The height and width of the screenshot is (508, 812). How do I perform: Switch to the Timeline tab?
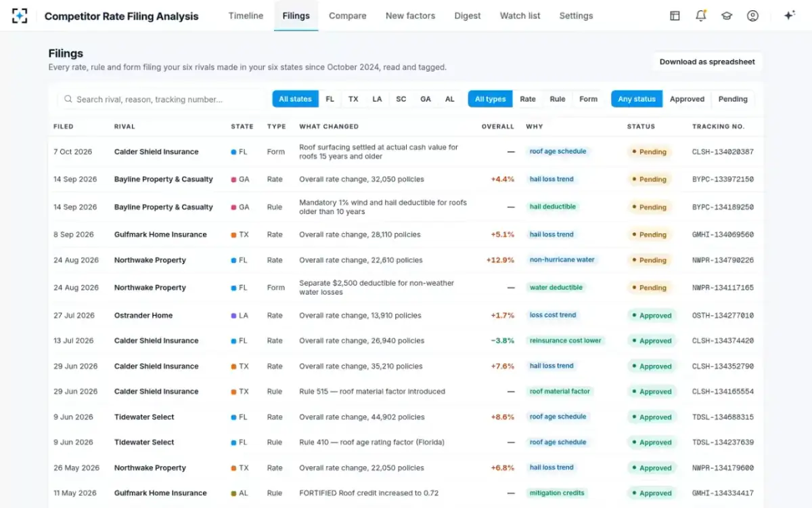[246, 16]
